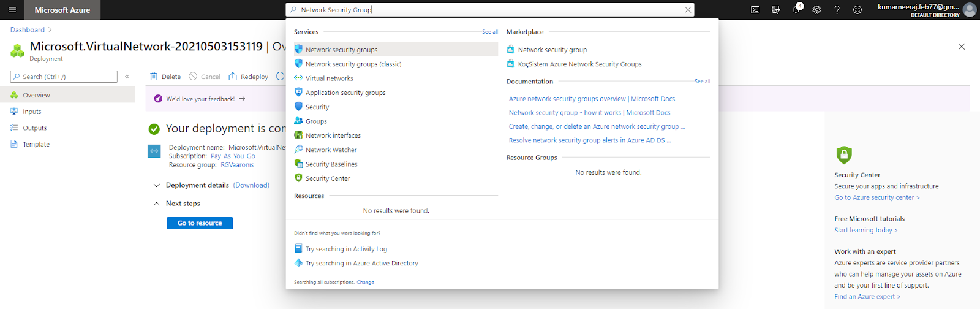Click We'd love your feedback arrow

tap(242, 99)
